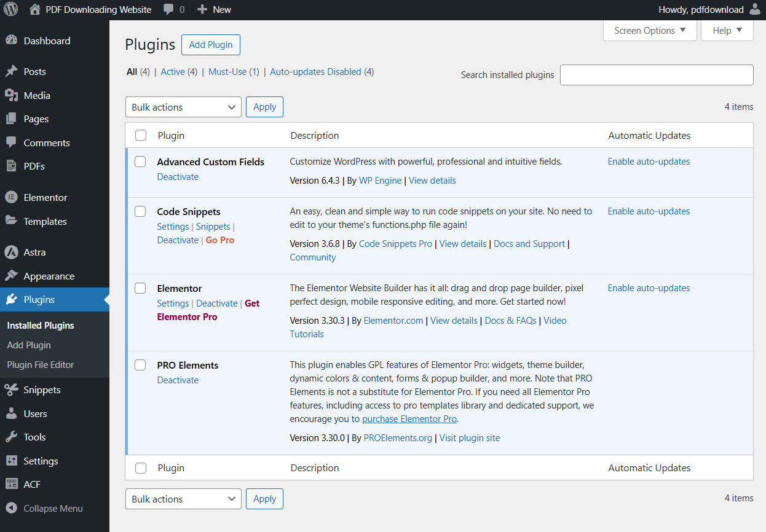766x532 pixels.
Task: Expand the Screen Options panel
Action: click(650, 31)
